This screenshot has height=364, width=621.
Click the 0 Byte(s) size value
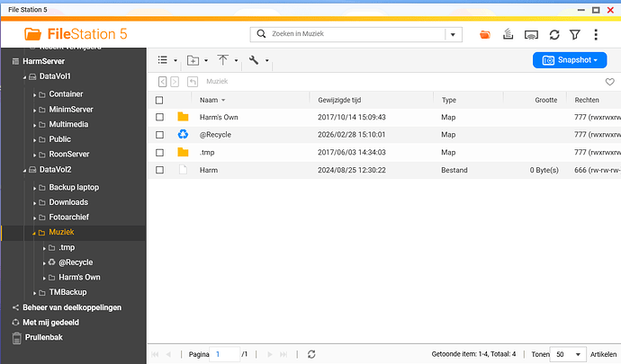[544, 170]
